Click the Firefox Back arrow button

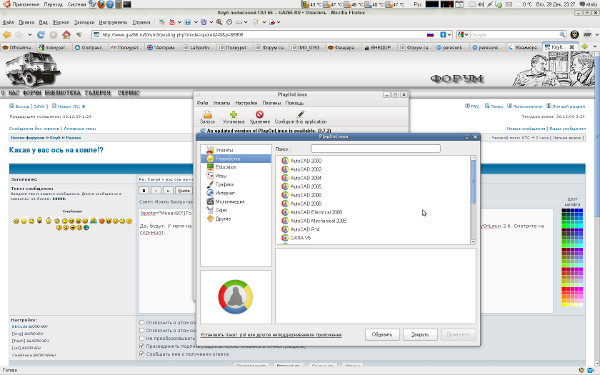point(7,34)
